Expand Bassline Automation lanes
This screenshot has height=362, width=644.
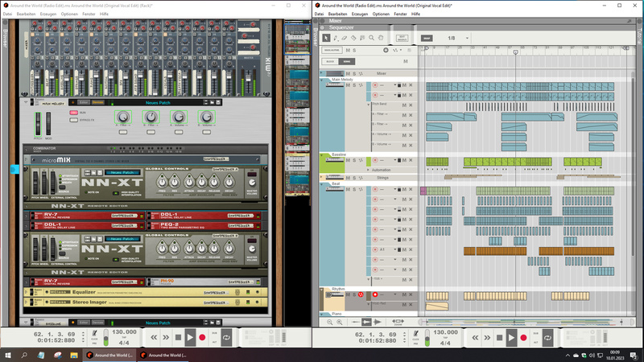pyautogui.click(x=369, y=170)
